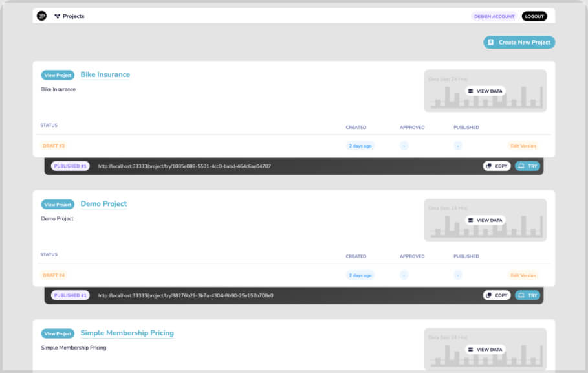The height and width of the screenshot is (373, 588).
Task: Click PUBLISHED #1 badge under Demo Project
Action: tap(70, 295)
